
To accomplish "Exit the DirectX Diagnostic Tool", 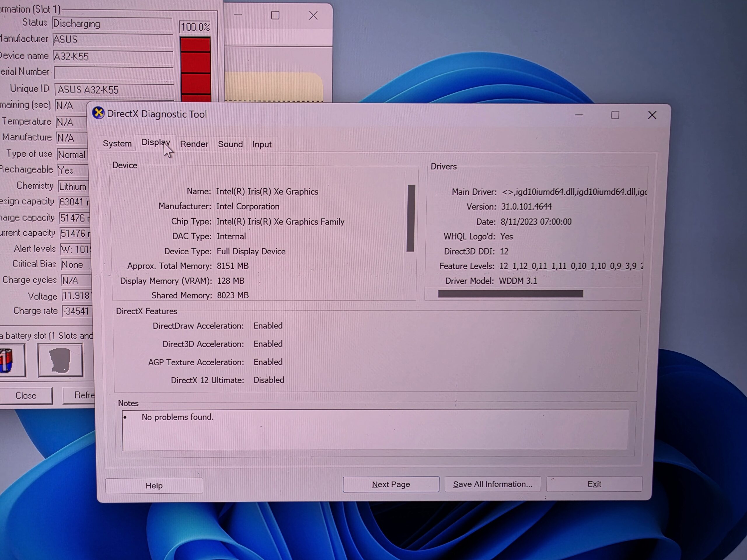I will click(x=594, y=484).
